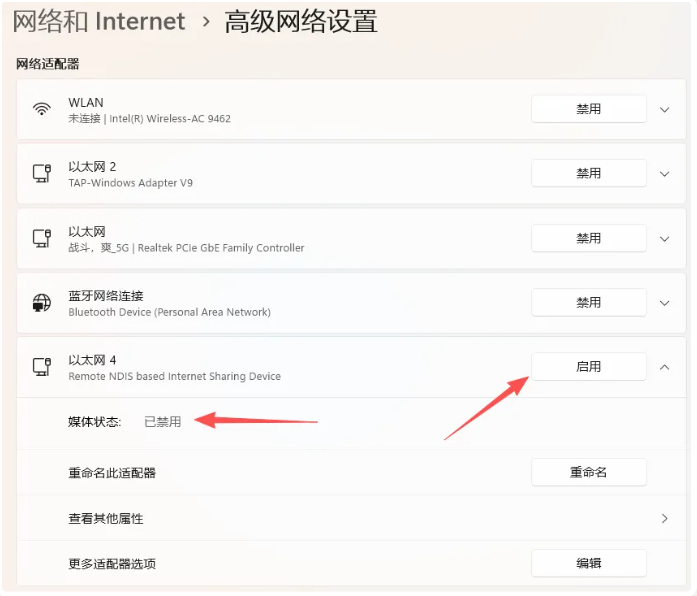Click the 重命名 button
This screenshot has height=596, width=697.
pyautogui.click(x=589, y=472)
